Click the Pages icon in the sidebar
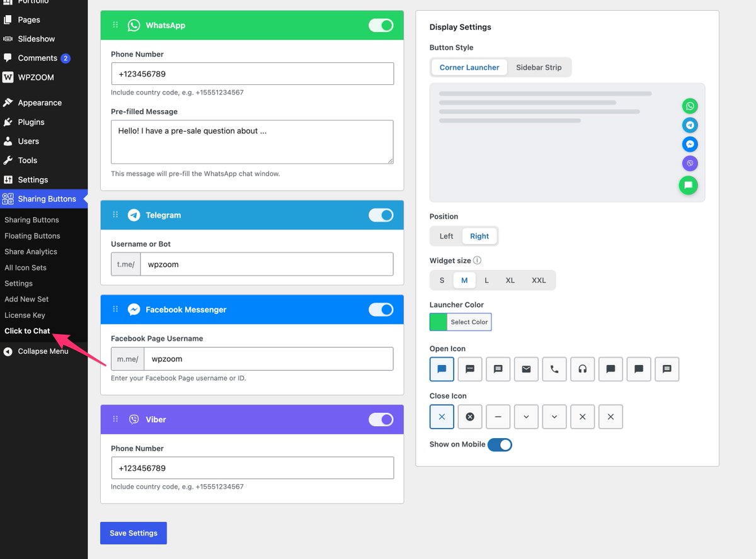Viewport: 756px width, 559px height. click(8, 20)
